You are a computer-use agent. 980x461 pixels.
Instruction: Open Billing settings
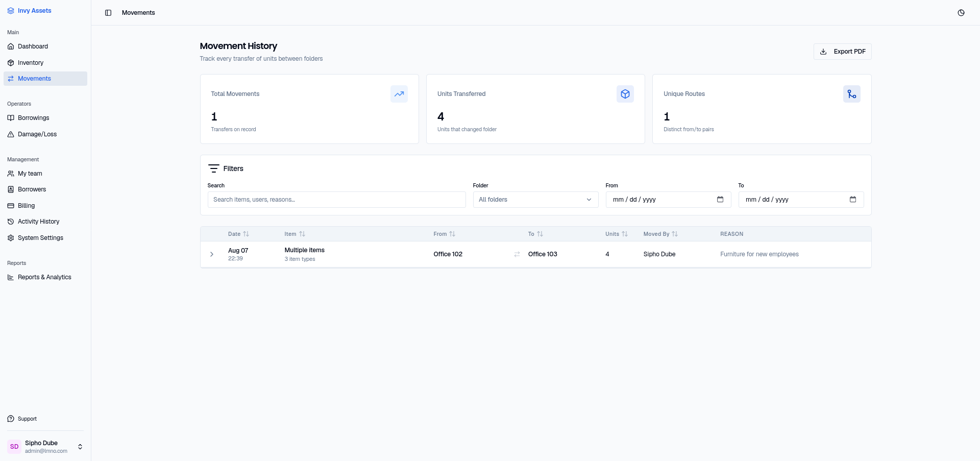[45, 206]
